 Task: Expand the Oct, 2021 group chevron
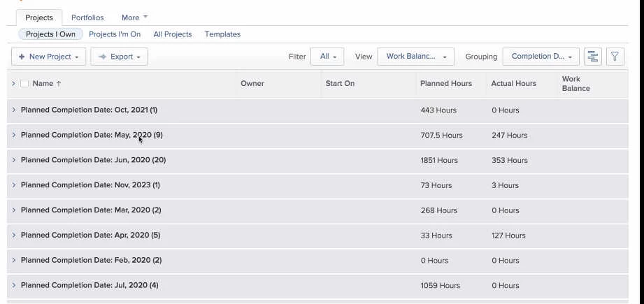[14, 110]
